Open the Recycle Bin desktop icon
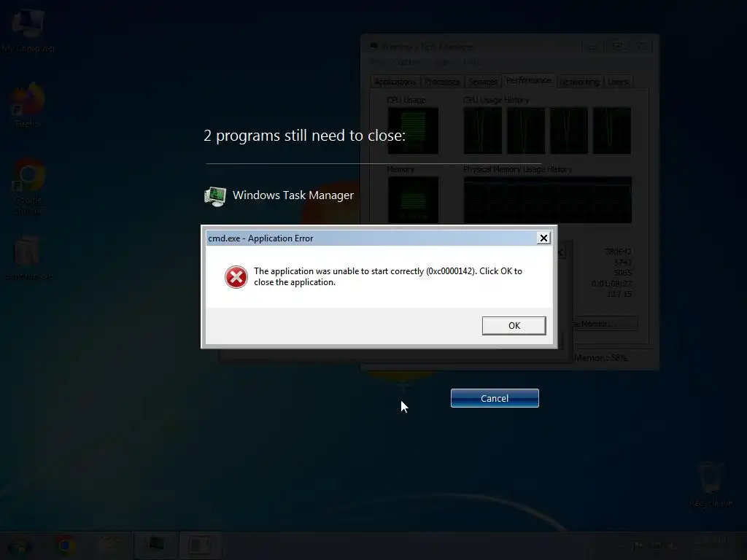The height and width of the screenshot is (560, 747). [711, 484]
